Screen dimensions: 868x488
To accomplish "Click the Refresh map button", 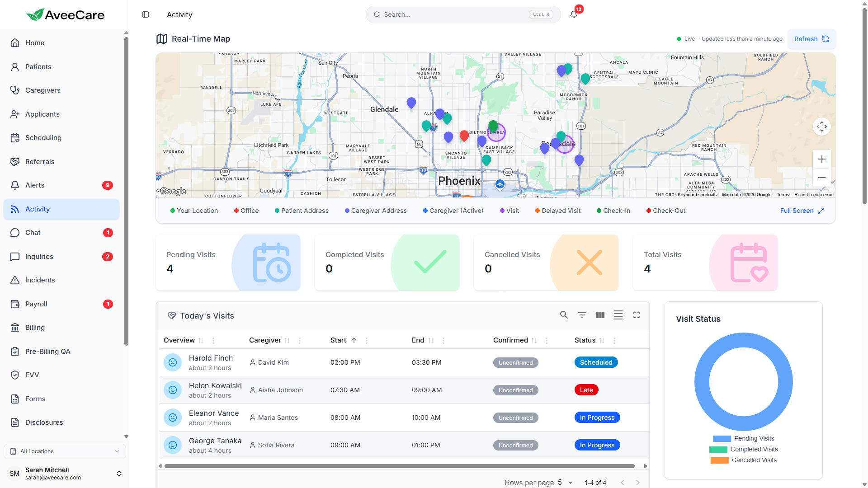I will tap(811, 39).
